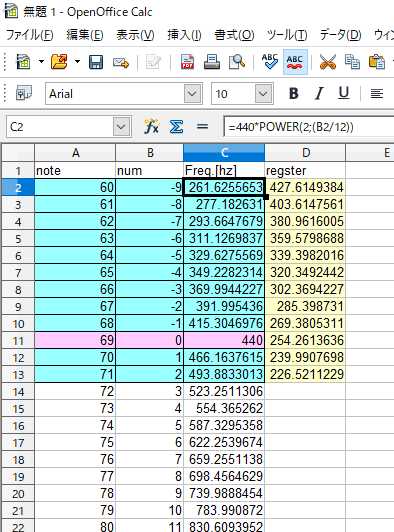Click the Open file folder icon
Image resolution: width=394 pixels, height=532 pixels.
coord(59,62)
